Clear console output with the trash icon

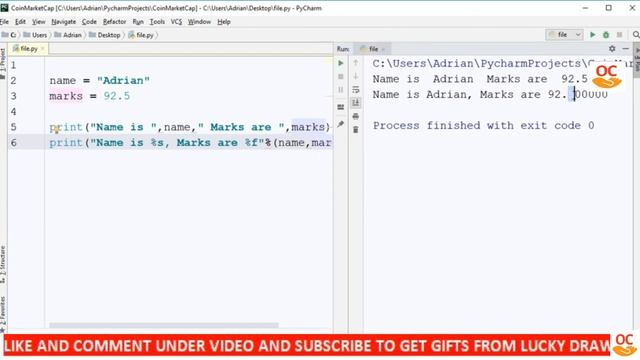[356, 129]
